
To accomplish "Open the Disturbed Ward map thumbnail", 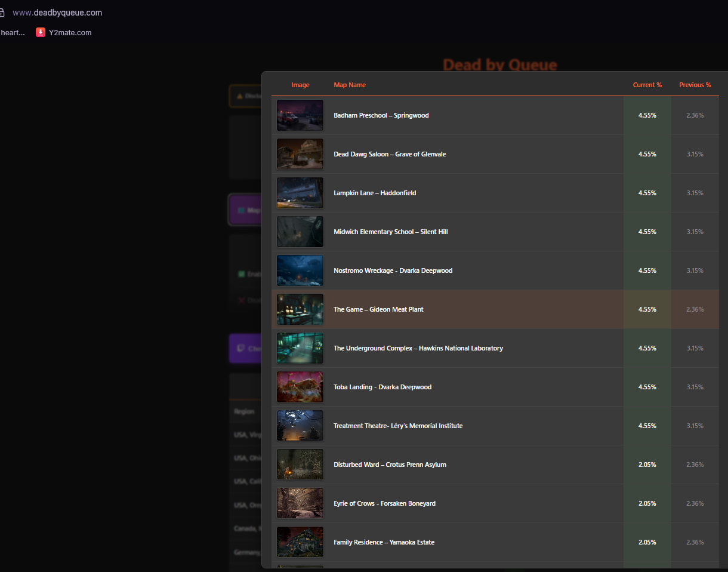I will click(300, 465).
